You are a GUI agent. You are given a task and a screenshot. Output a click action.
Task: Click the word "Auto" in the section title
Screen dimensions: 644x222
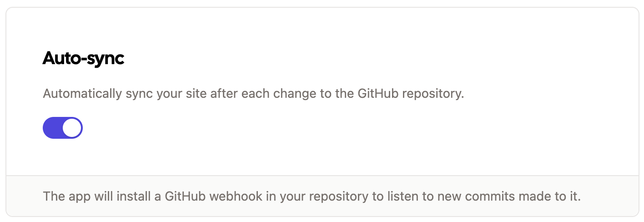61,59
